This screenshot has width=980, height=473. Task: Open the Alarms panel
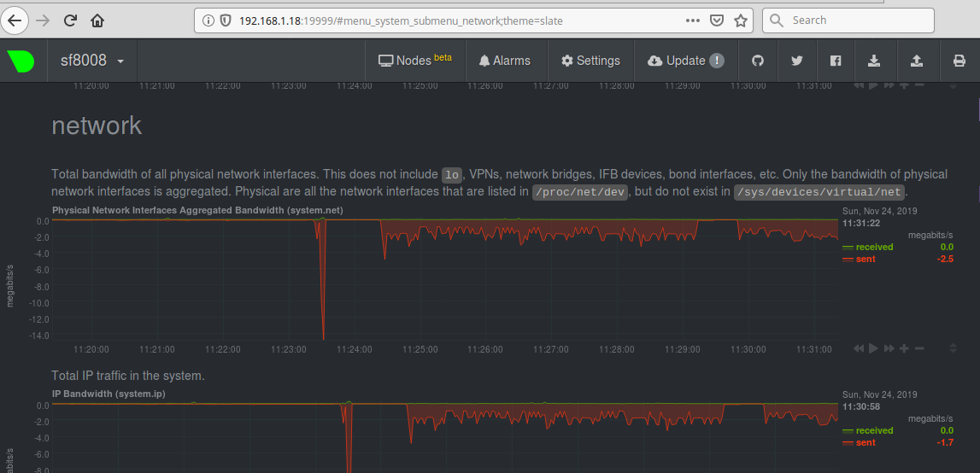(504, 61)
